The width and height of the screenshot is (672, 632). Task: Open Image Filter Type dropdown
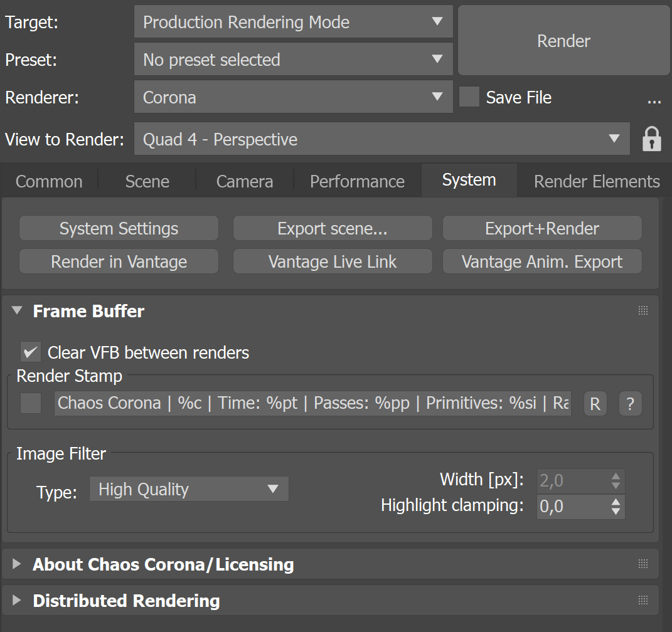pos(189,489)
